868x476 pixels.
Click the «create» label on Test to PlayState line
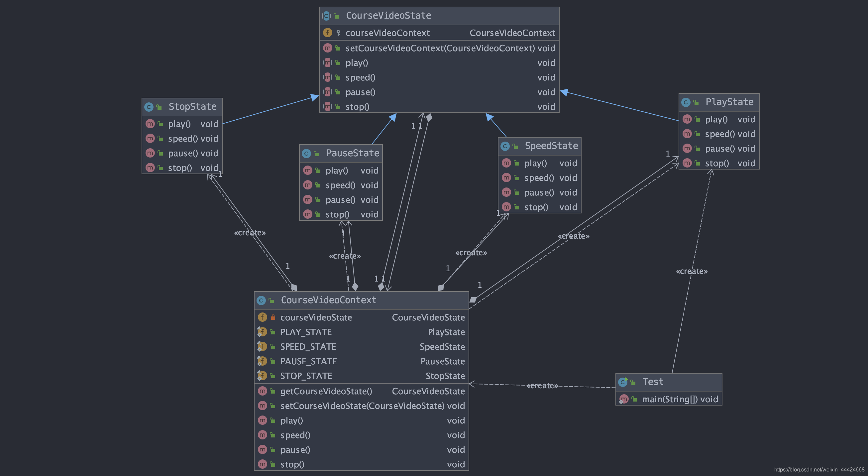point(692,271)
